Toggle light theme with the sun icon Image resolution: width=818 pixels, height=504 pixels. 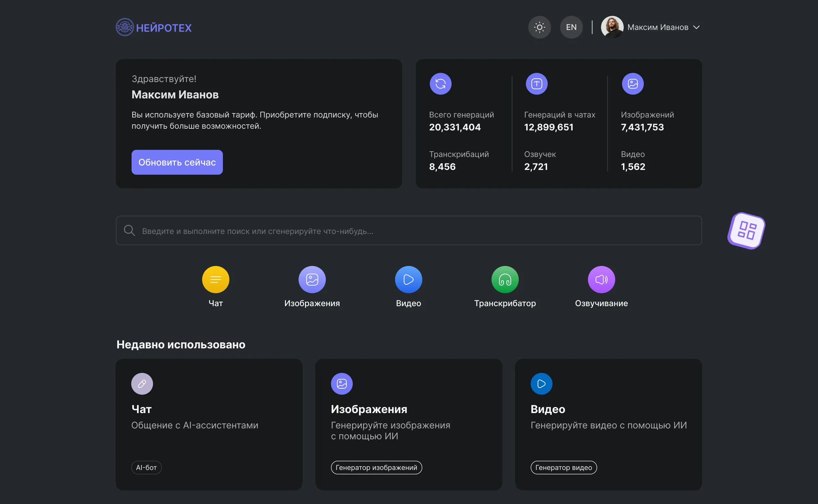[540, 27]
